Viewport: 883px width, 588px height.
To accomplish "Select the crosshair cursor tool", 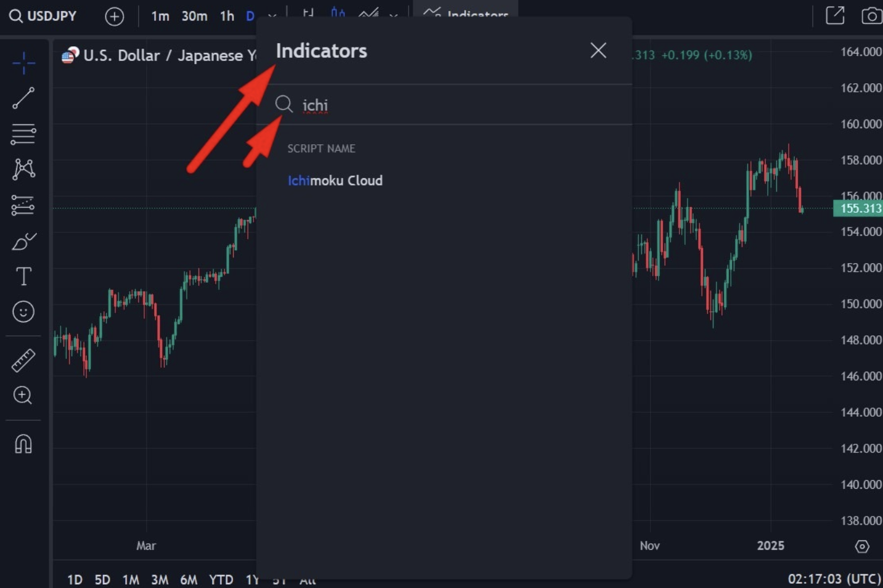I will [23, 63].
